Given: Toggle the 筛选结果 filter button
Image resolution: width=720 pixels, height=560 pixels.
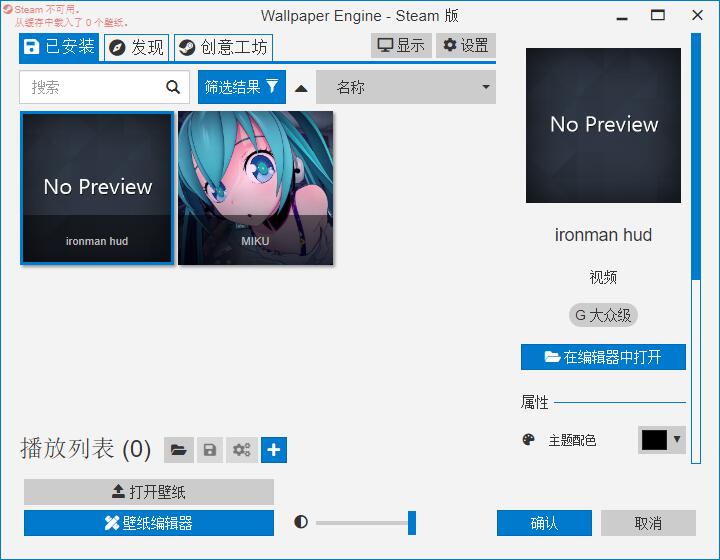Looking at the screenshot, I should click(242, 87).
